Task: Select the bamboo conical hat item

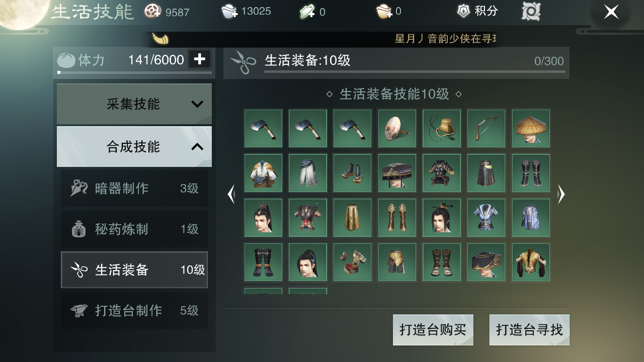Action: coord(531,128)
